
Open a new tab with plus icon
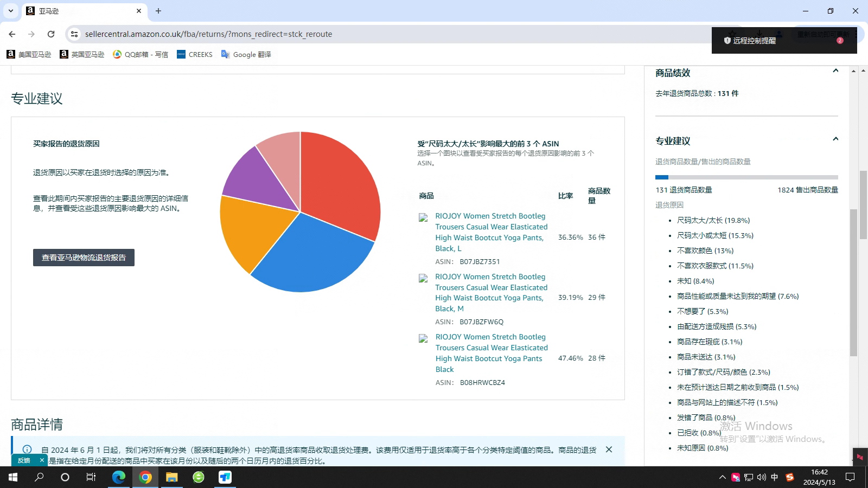[x=158, y=11]
